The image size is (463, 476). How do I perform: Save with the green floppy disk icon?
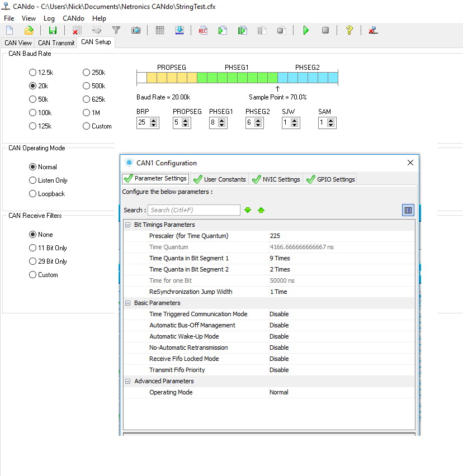[x=53, y=30]
